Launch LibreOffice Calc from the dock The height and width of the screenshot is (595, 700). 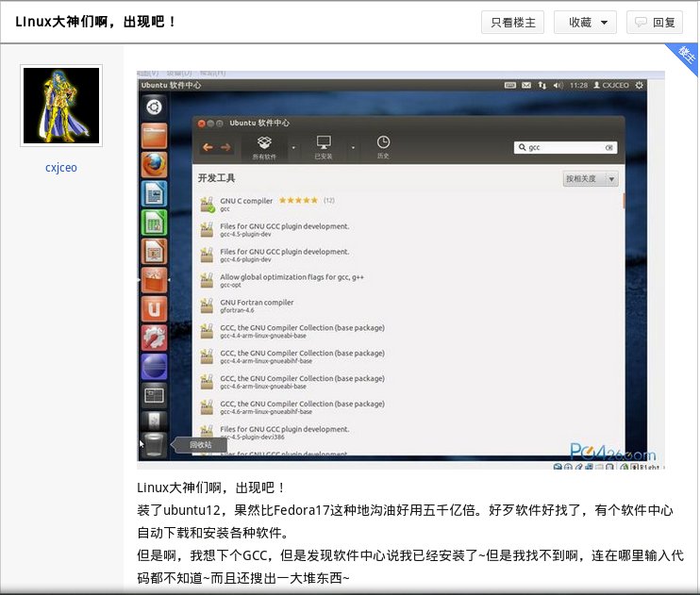tap(153, 223)
